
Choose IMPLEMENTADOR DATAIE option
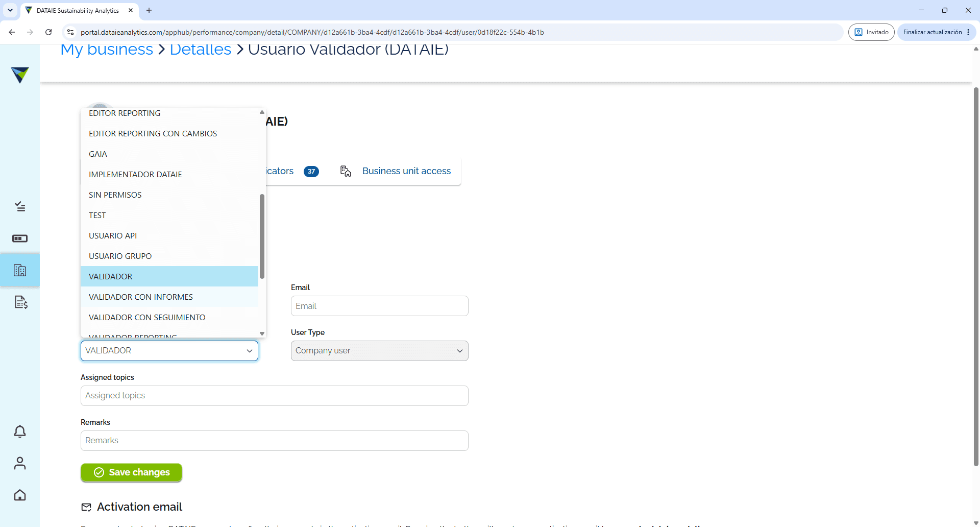[169, 174]
